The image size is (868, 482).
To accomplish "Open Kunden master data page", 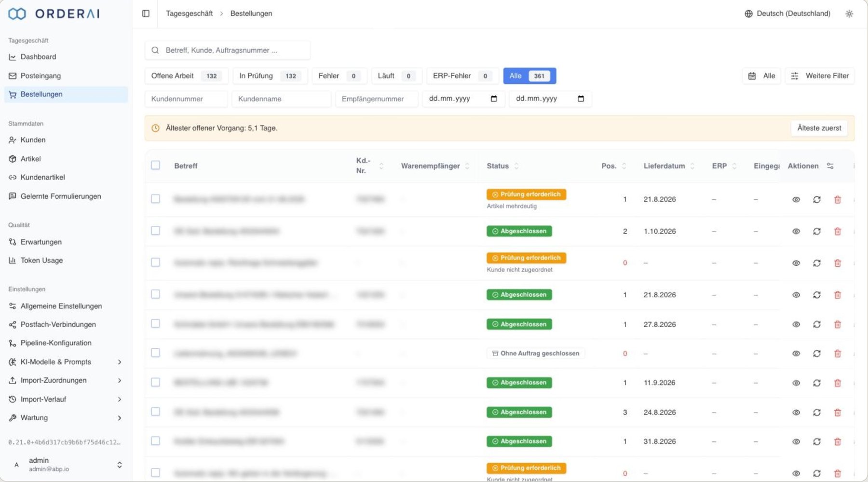I will point(66,140).
